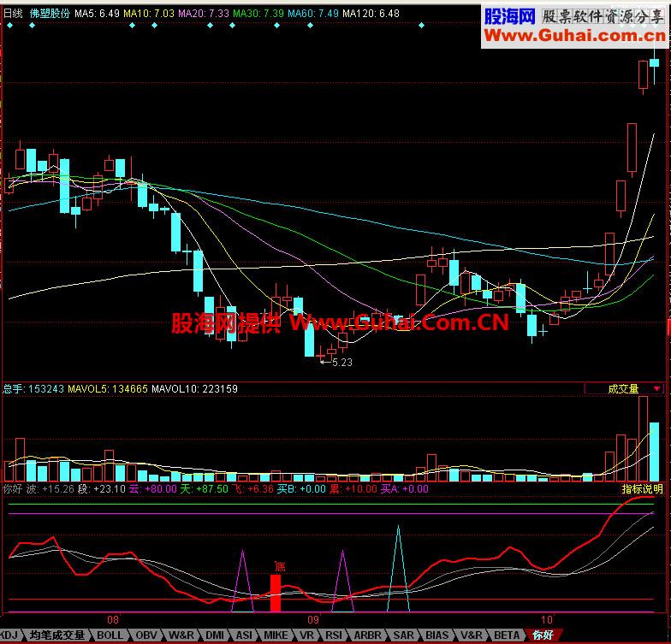Switch to the RSI tab

(334, 635)
